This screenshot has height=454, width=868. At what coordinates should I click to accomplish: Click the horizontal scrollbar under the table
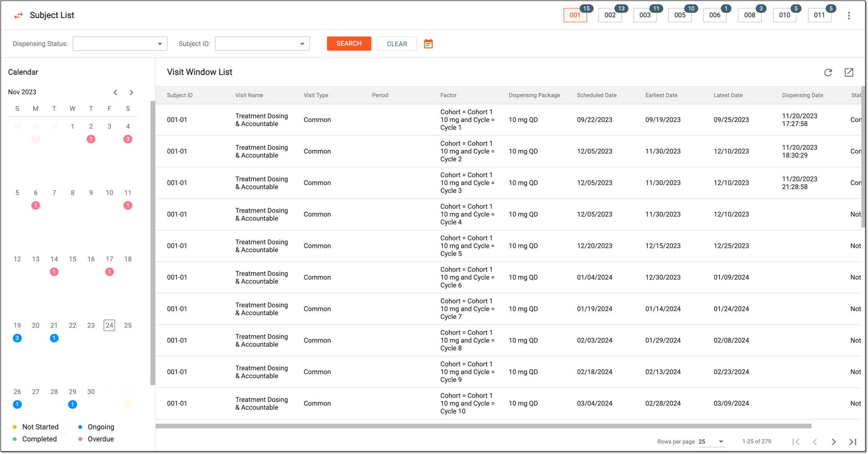(483, 426)
